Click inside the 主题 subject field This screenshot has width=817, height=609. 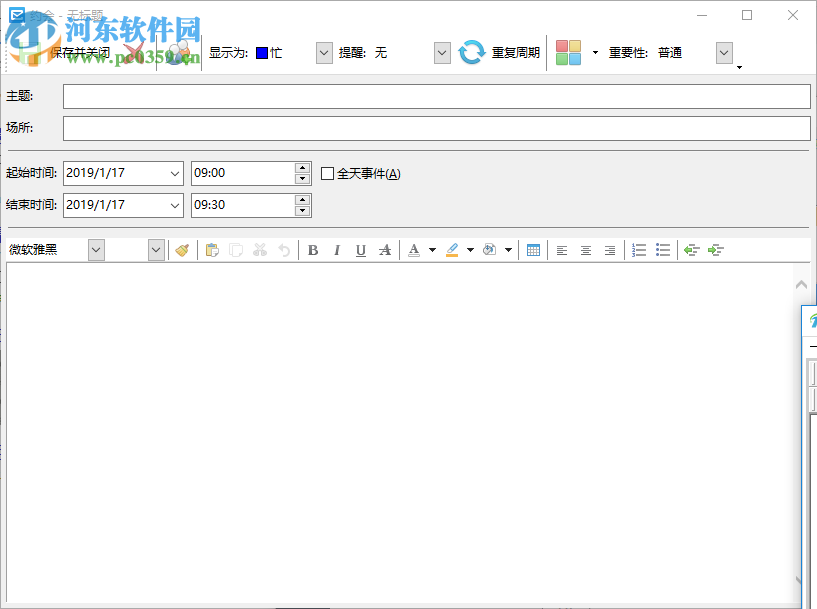click(x=435, y=96)
